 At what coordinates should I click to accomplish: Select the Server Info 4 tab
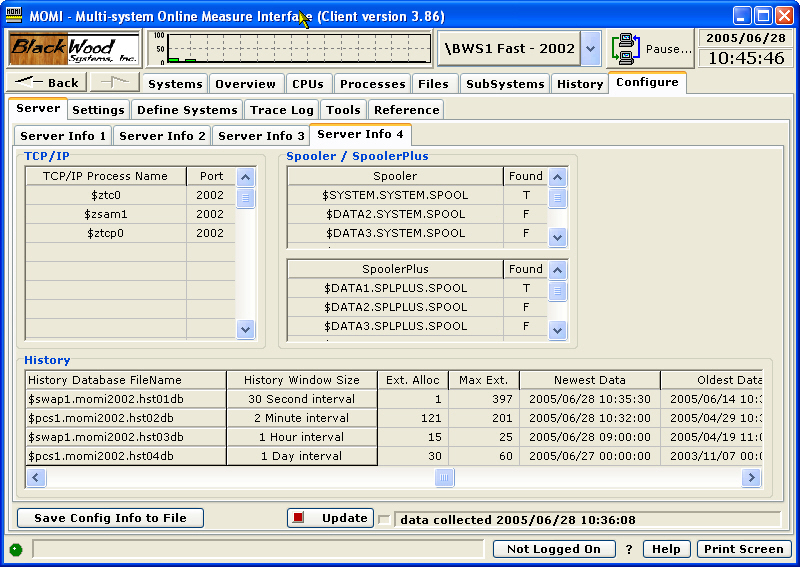click(x=360, y=134)
